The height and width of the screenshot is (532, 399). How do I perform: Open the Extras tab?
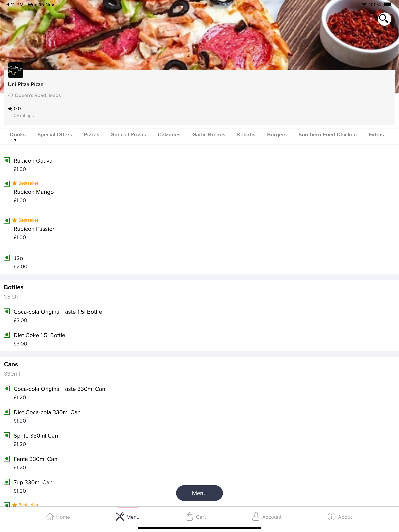tap(376, 135)
